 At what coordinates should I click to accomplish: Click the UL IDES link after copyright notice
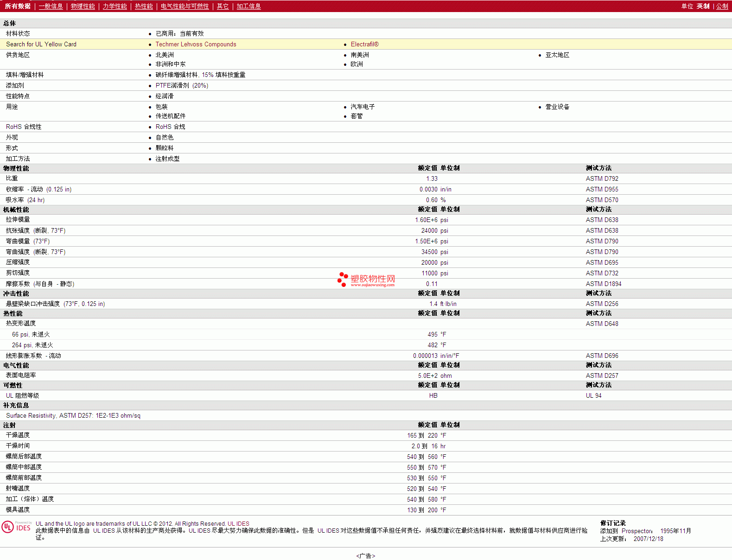(238, 524)
